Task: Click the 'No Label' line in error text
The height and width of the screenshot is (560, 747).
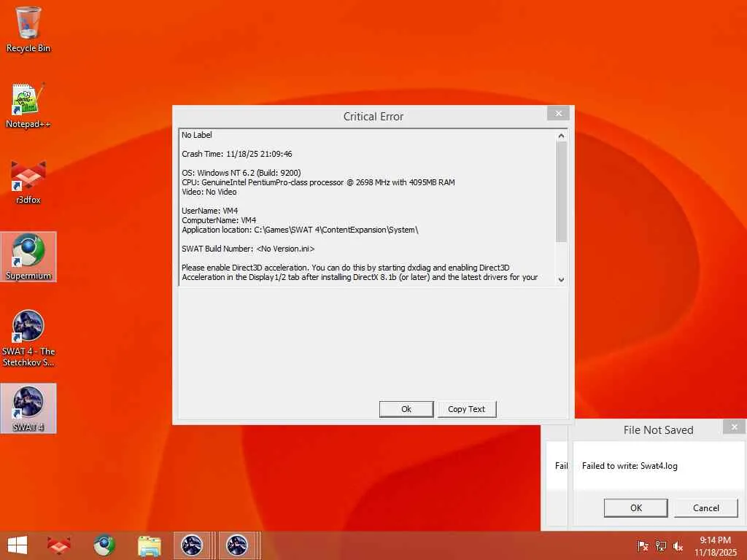Action: tap(197, 135)
